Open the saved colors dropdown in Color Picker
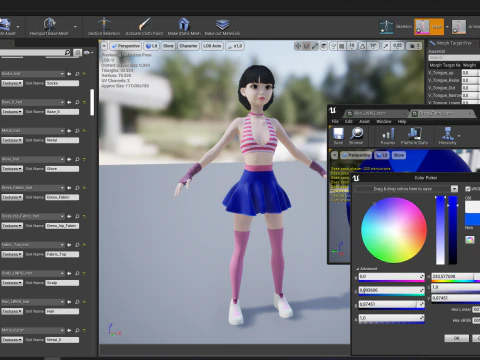This screenshot has height=360, width=480. pos(454,189)
